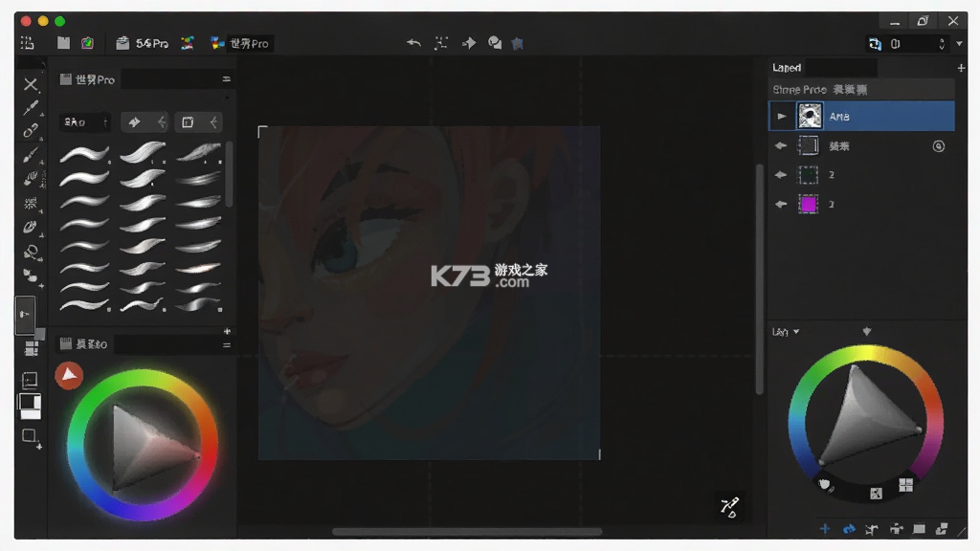Select the leaf-shaped smudge tool in the toolbox
980x551 pixels.
coord(30,179)
